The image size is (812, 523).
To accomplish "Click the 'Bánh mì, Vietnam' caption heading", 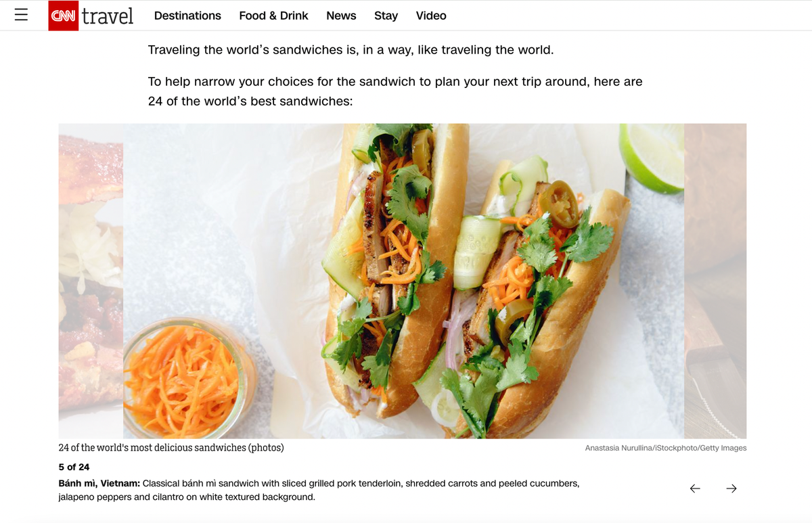I will coord(99,484).
